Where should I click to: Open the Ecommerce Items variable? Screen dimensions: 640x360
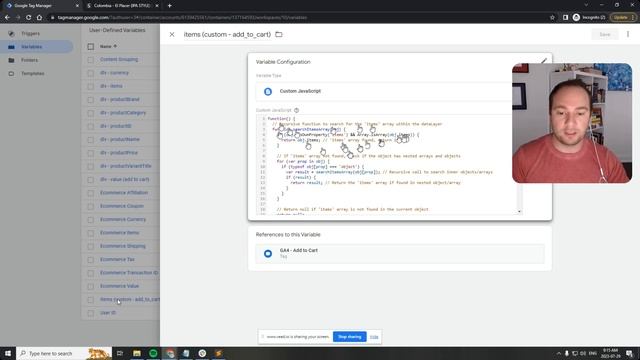tap(120, 233)
